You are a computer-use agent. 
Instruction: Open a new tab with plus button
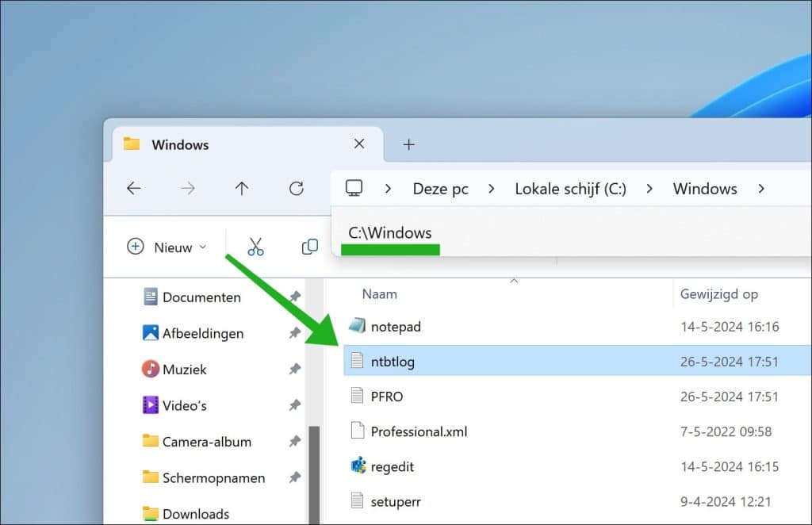coord(408,144)
